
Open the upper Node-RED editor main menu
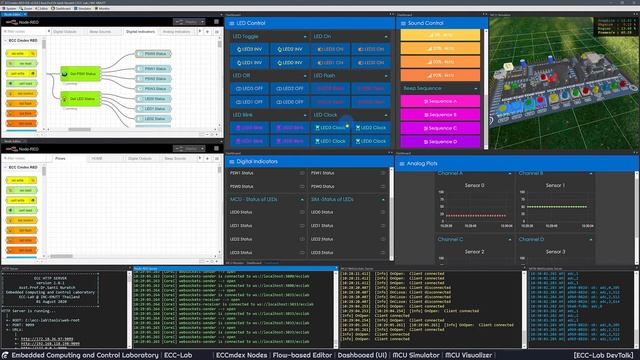click(216, 22)
